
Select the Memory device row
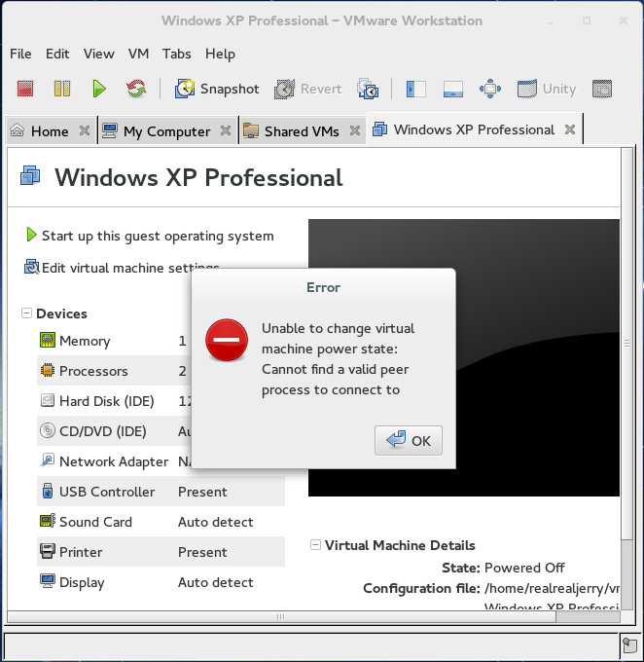114,341
